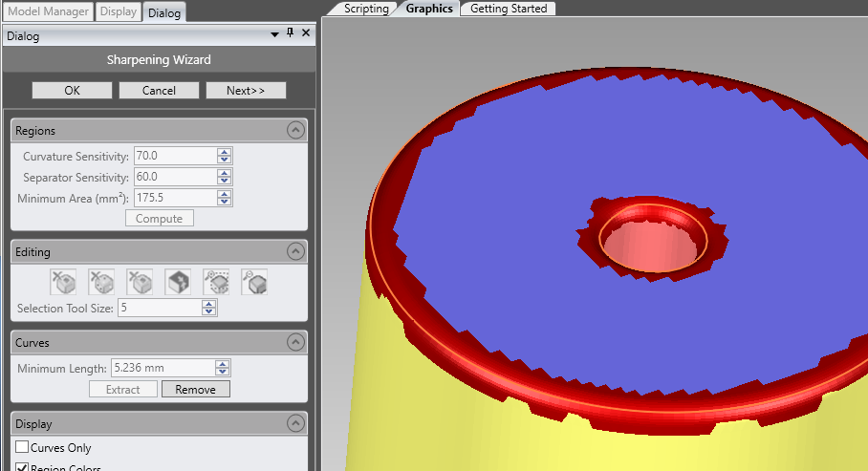The height and width of the screenshot is (471, 868).
Task: Decrease Separator Sensitivity with the down arrow
Action: (225, 181)
